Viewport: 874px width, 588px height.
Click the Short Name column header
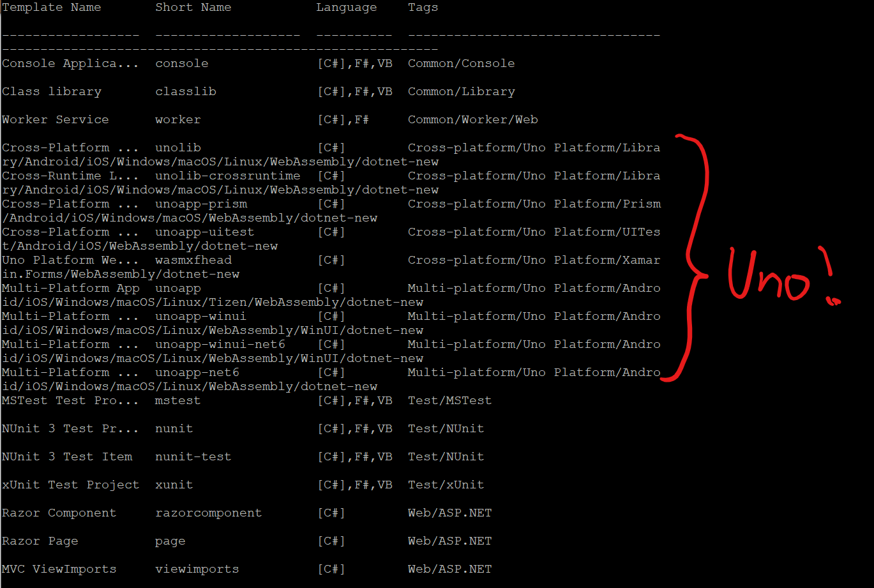[x=193, y=8]
